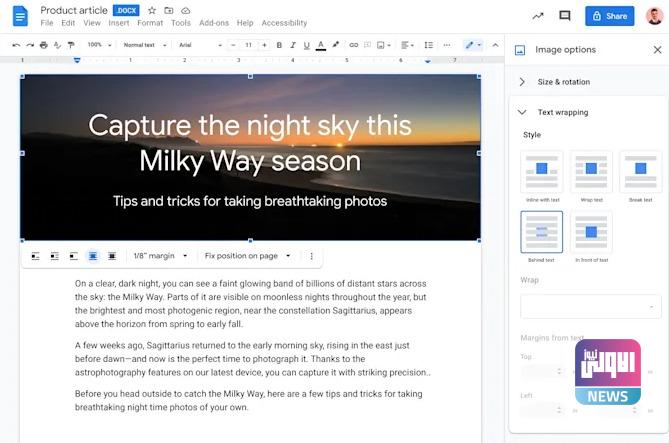The width and height of the screenshot is (669, 443).
Task: Click the bold B icon
Action: point(278,45)
